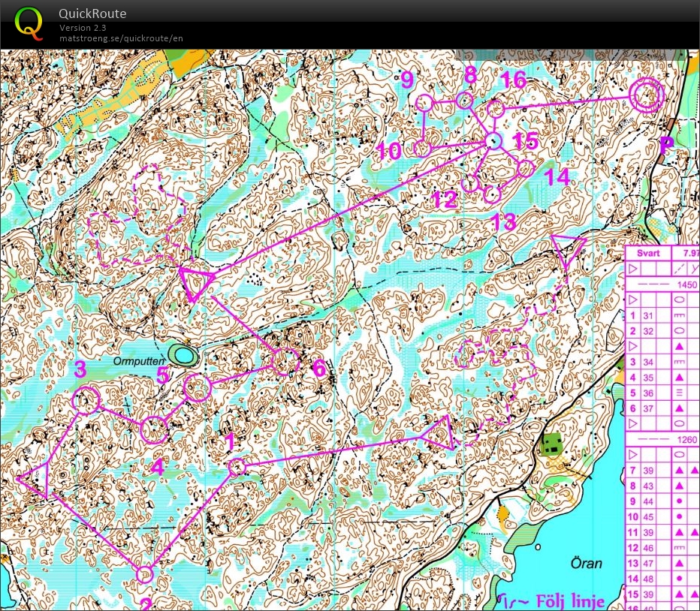Select the QuickRoute title text

point(92,14)
